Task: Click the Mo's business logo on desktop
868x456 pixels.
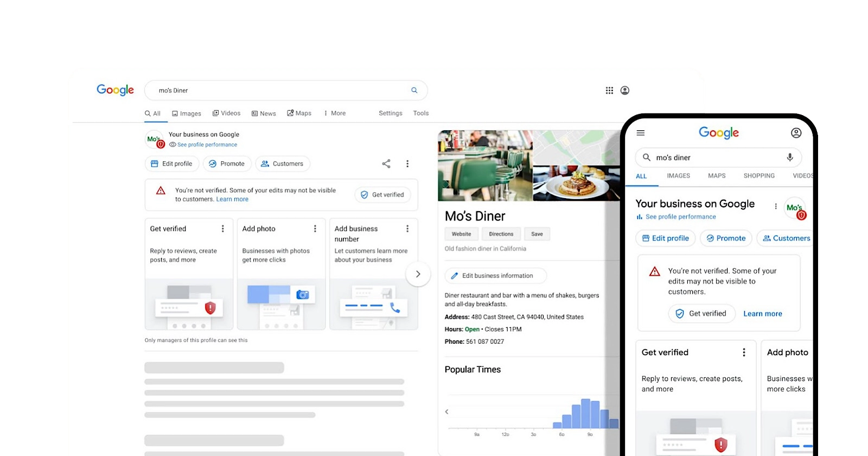Action: (155, 140)
